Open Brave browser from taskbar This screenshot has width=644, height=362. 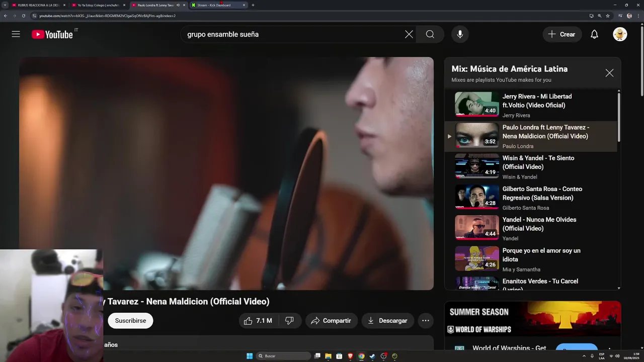pyautogui.click(x=350, y=356)
